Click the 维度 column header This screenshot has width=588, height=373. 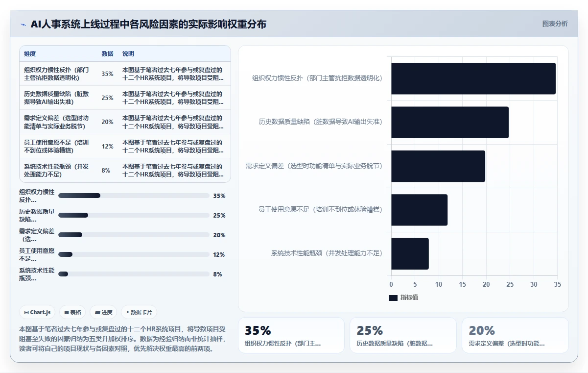[30, 54]
